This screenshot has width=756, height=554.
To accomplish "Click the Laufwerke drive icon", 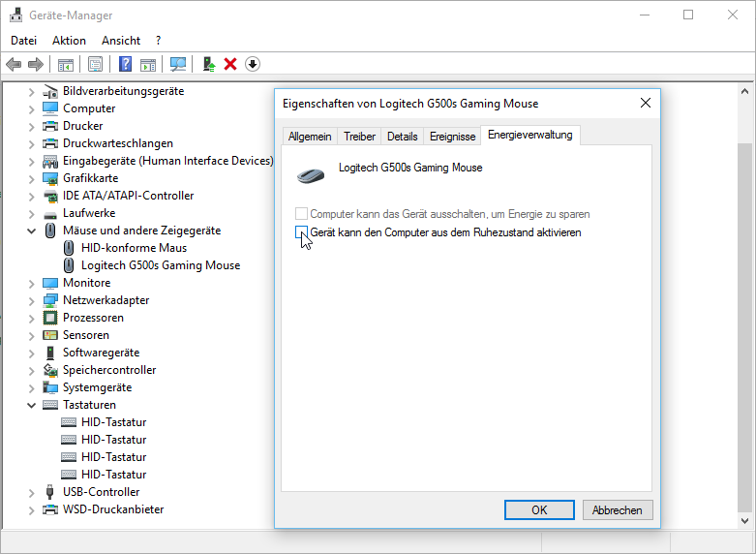I will click(x=50, y=214).
